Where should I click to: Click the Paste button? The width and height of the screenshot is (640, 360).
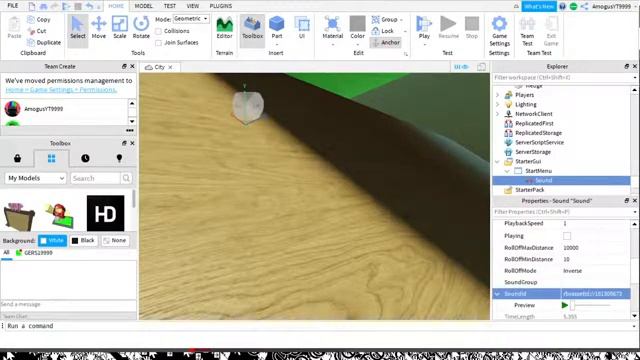14,28
